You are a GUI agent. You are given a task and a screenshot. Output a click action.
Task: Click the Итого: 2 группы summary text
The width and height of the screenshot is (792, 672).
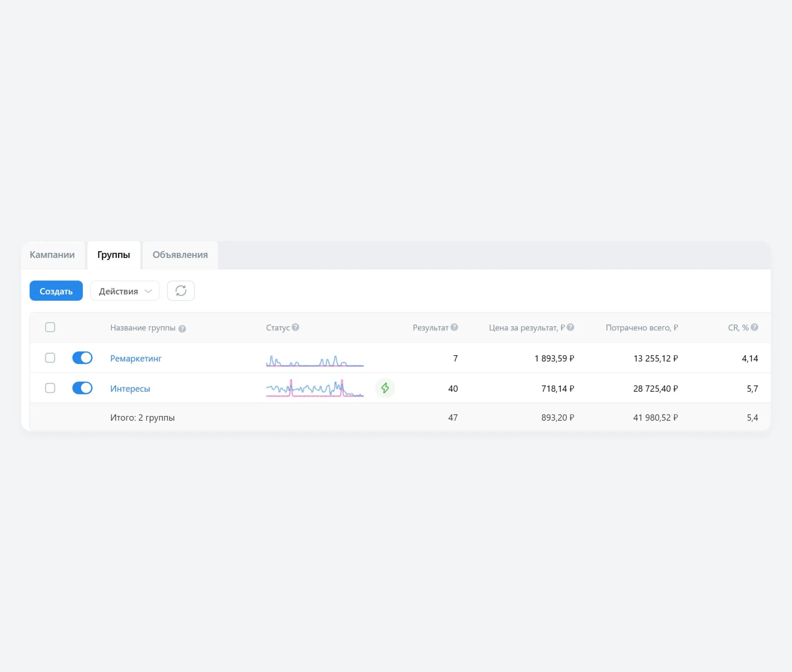[x=142, y=417]
